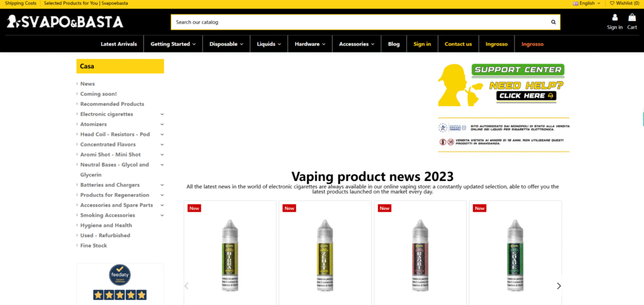Click the Svapo & Basta logo
Image resolution: width=644 pixels, height=305 pixels.
(x=65, y=22)
